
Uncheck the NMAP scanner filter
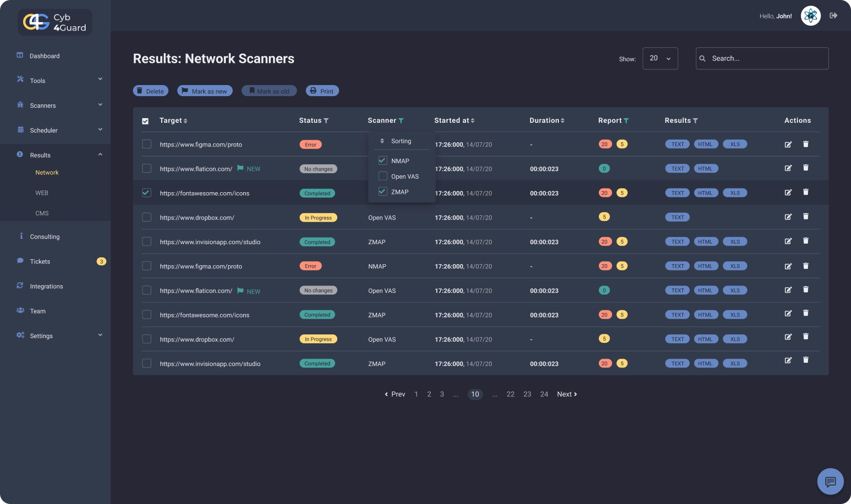click(x=382, y=161)
